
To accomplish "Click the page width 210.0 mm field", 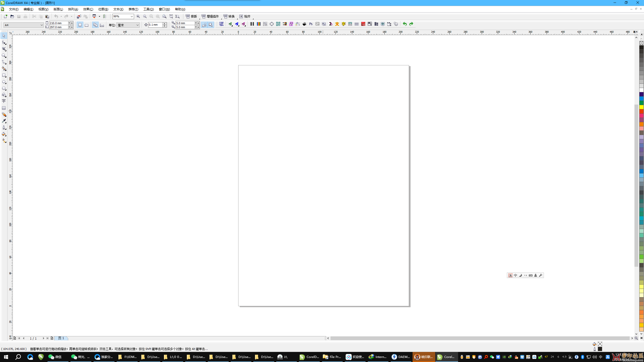I will (58, 23).
